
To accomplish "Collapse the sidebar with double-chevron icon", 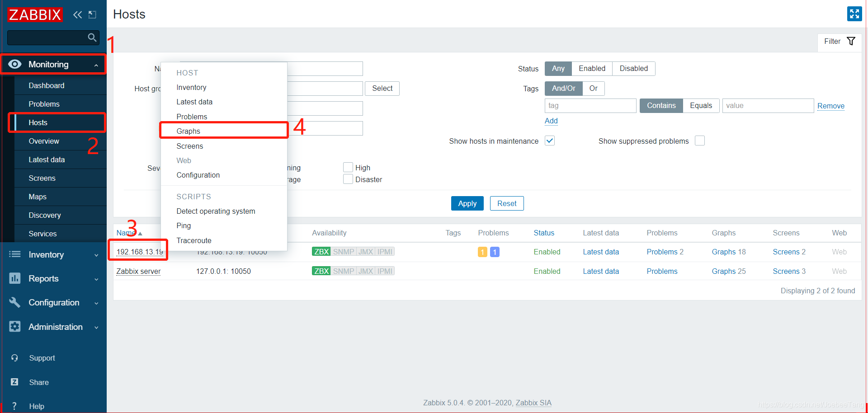I will coord(78,14).
